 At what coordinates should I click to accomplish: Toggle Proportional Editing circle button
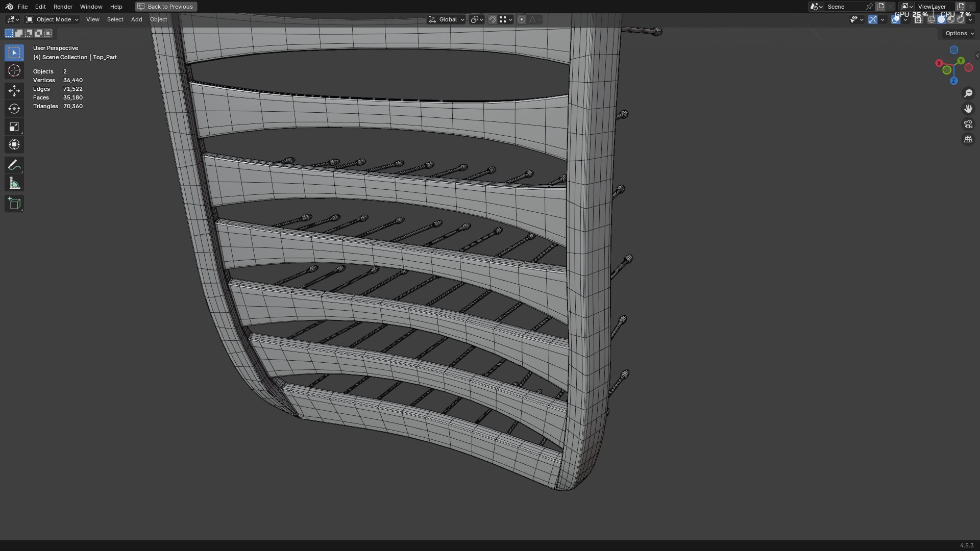pos(521,19)
